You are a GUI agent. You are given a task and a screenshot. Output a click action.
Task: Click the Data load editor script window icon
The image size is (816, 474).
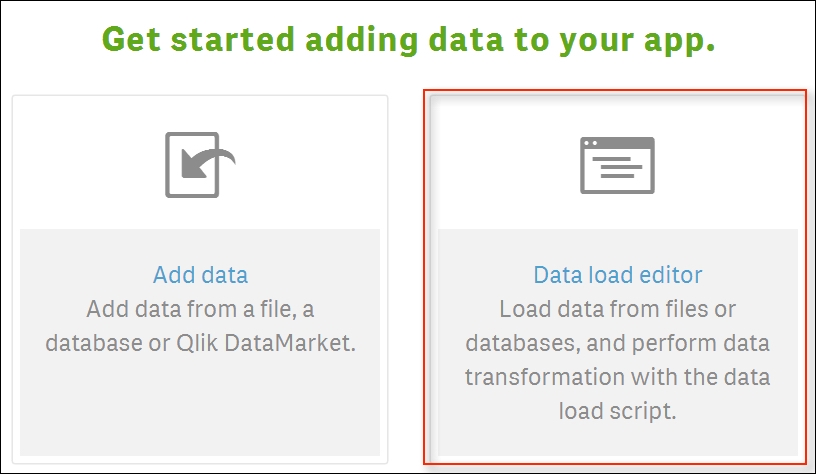617,165
